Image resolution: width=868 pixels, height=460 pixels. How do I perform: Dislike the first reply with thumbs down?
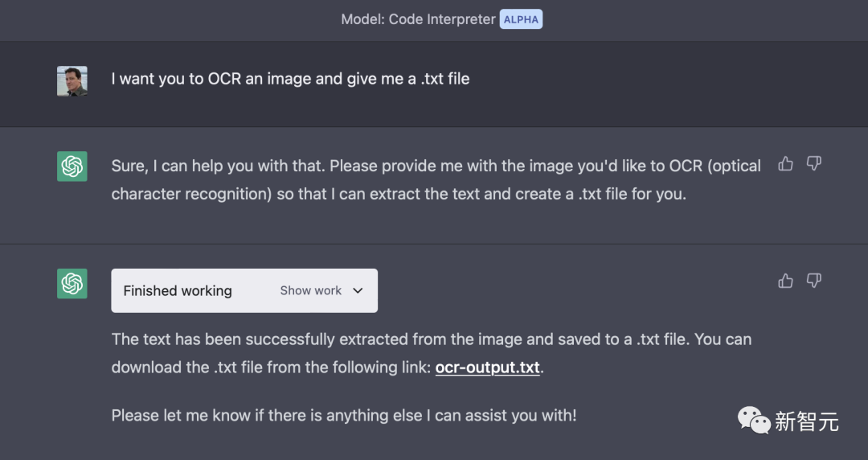click(x=813, y=163)
